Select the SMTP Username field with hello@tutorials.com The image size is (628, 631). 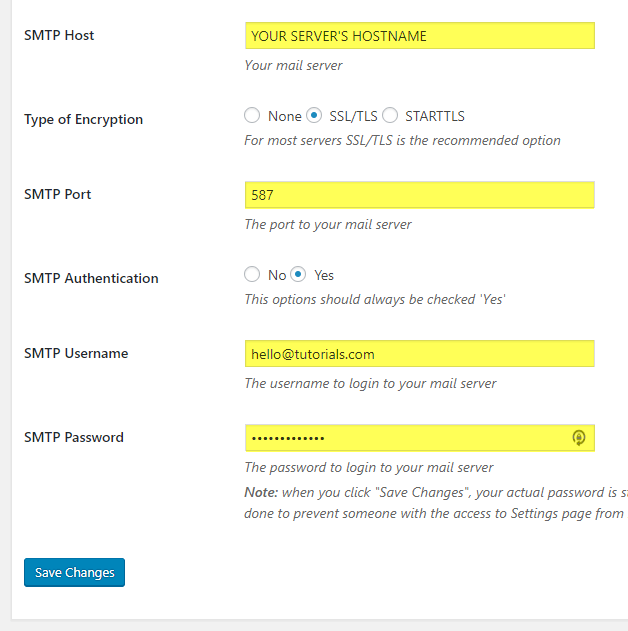420,354
